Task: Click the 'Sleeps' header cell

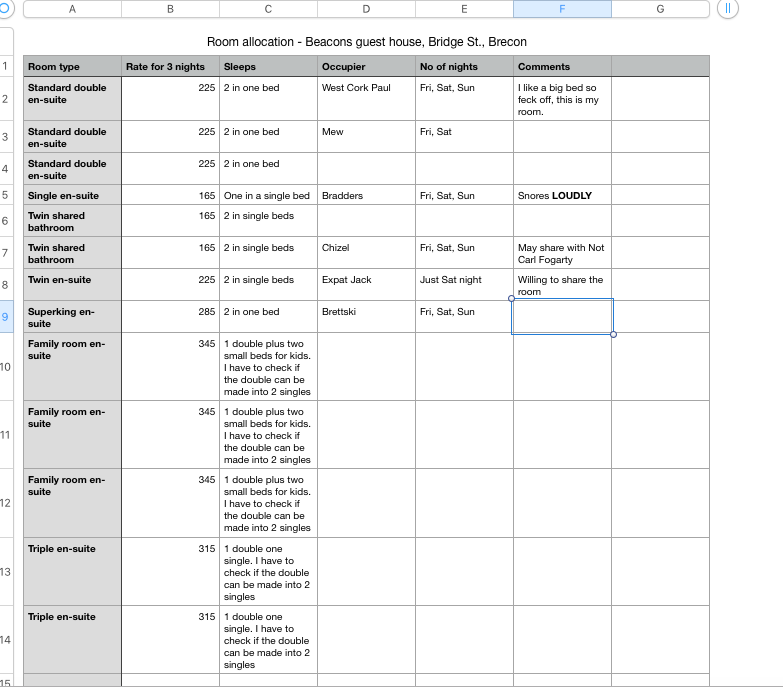Action: 268,66
